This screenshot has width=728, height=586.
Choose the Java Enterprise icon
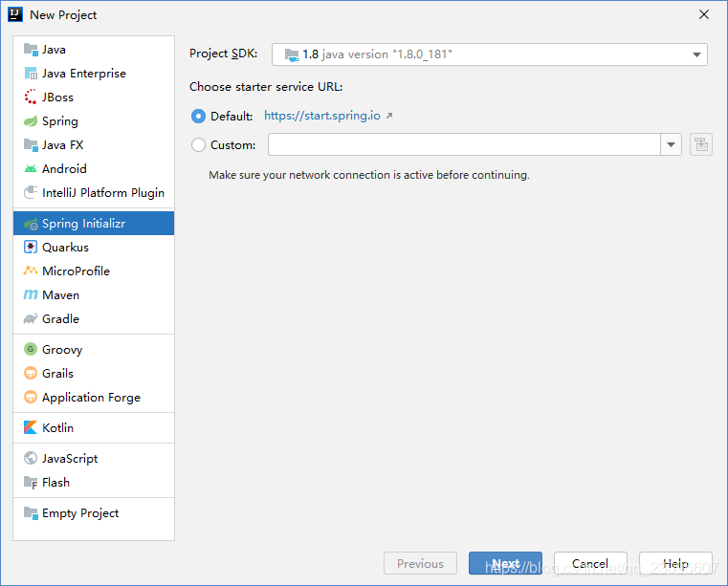31,74
